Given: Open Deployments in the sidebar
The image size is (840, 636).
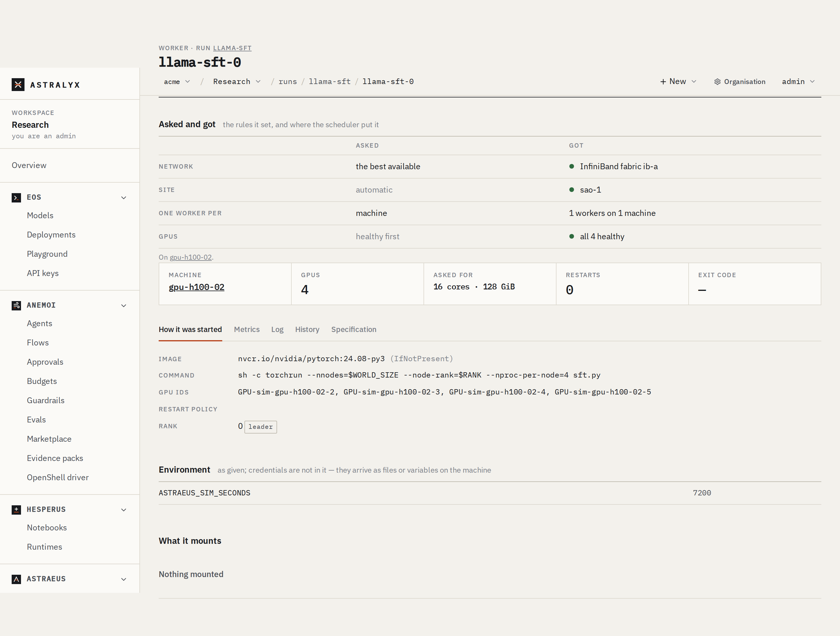Looking at the screenshot, I should (51, 235).
